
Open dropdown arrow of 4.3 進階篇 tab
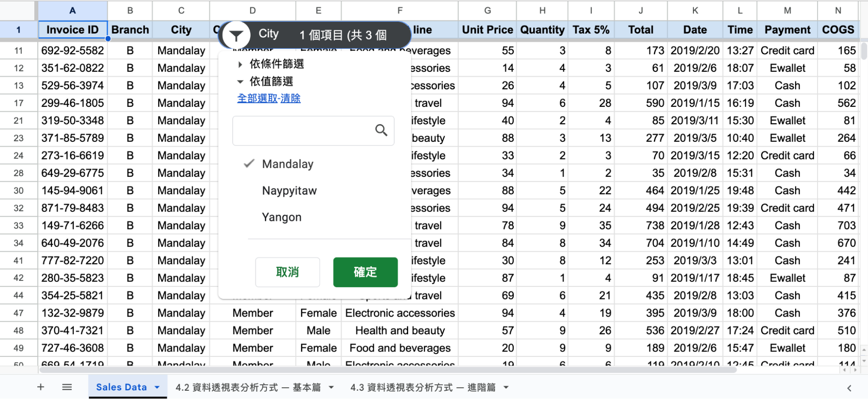point(506,387)
